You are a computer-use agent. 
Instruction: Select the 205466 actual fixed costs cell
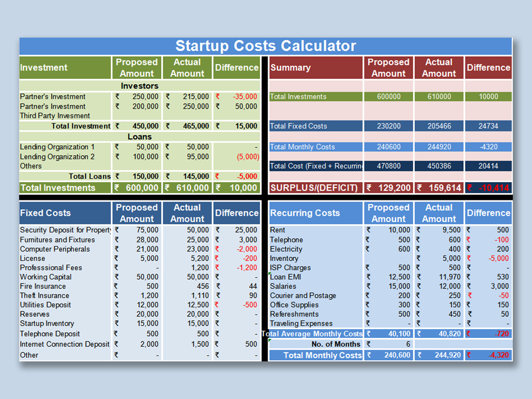click(439, 126)
